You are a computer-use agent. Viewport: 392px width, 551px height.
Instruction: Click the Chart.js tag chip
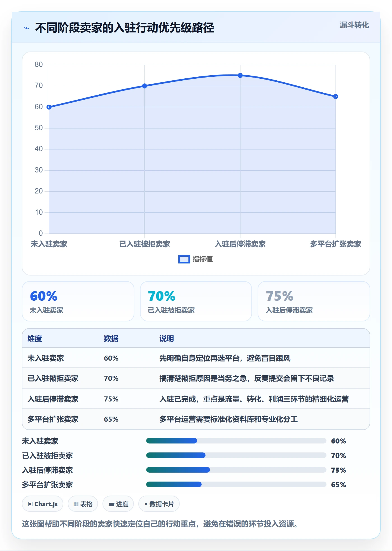tap(43, 504)
